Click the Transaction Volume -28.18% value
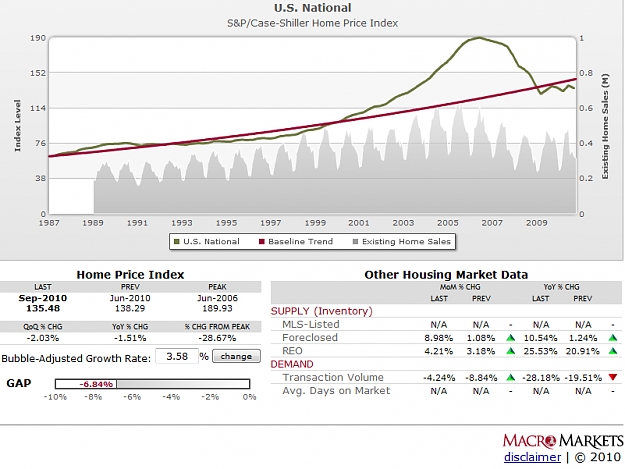This screenshot has width=625, height=469. click(541, 377)
